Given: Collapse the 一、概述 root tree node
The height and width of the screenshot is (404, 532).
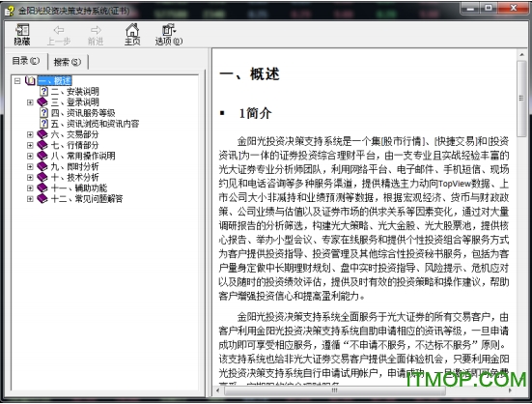Looking at the screenshot, I should [x=17, y=81].
